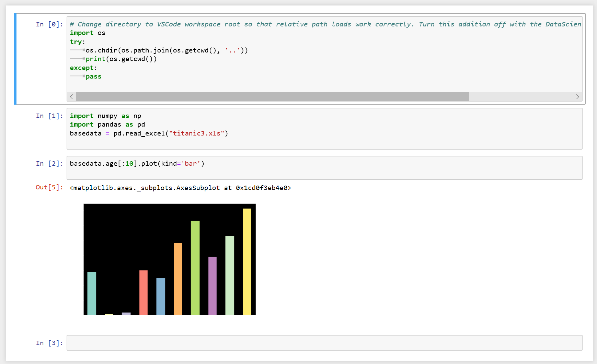Click the purple bar in chart

[x=213, y=286]
